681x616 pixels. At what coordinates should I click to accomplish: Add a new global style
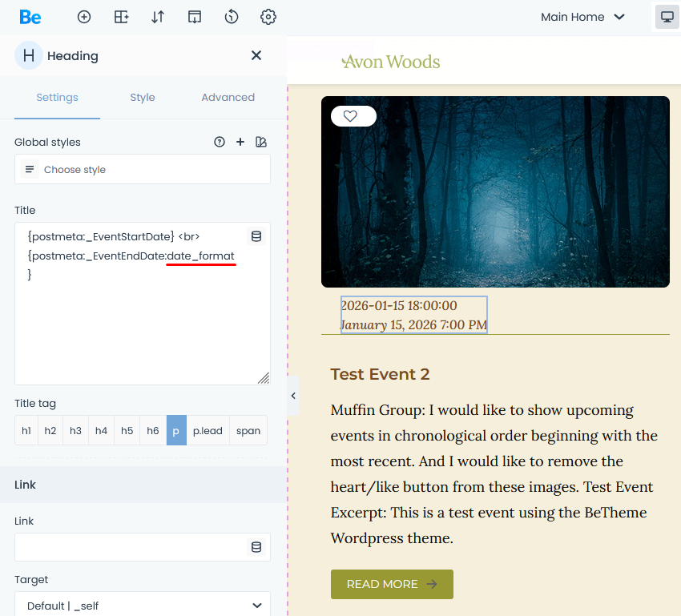(x=240, y=142)
